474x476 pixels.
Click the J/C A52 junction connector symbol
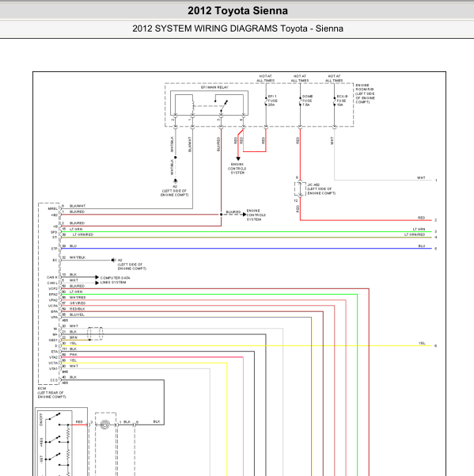[x=300, y=188]
